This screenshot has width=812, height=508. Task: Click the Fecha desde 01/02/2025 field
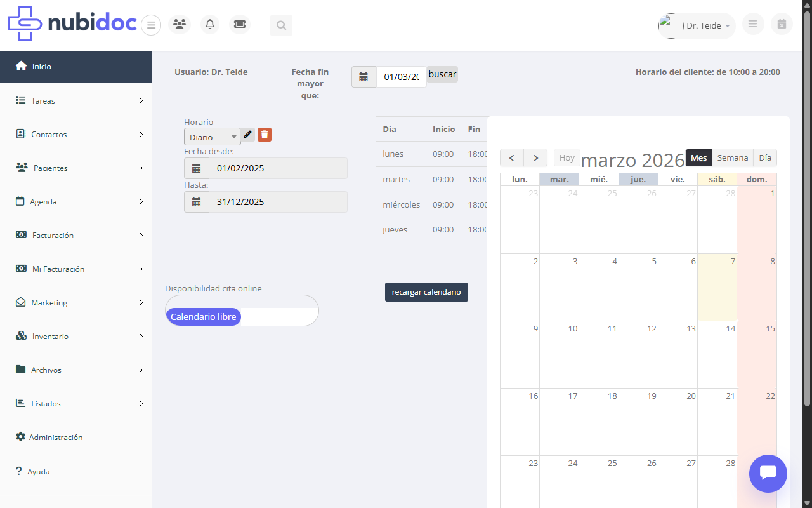pyautogui.click(x=278, y=168)
